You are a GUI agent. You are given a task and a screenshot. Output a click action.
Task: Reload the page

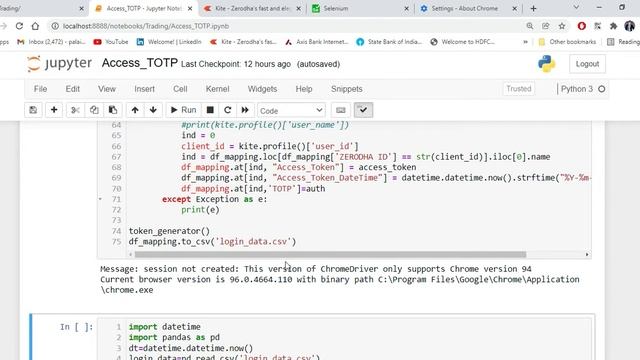click(19, 26)
